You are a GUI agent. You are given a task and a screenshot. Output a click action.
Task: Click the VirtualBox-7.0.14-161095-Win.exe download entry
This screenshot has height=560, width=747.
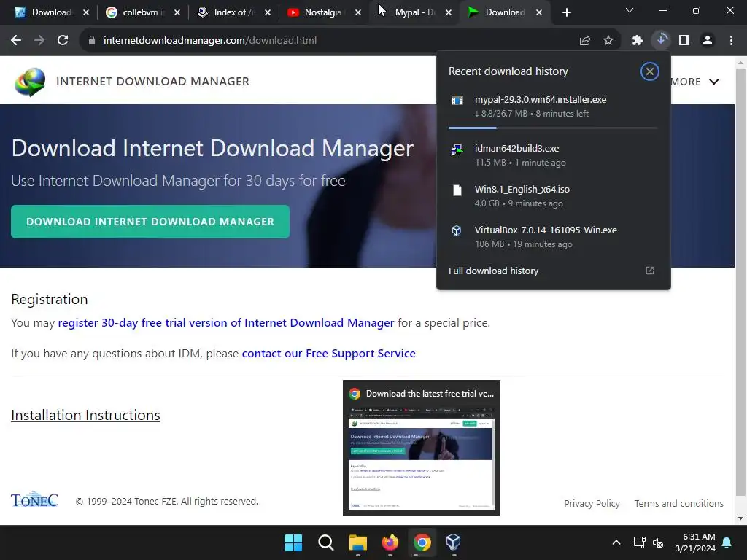tap(553, 237)
